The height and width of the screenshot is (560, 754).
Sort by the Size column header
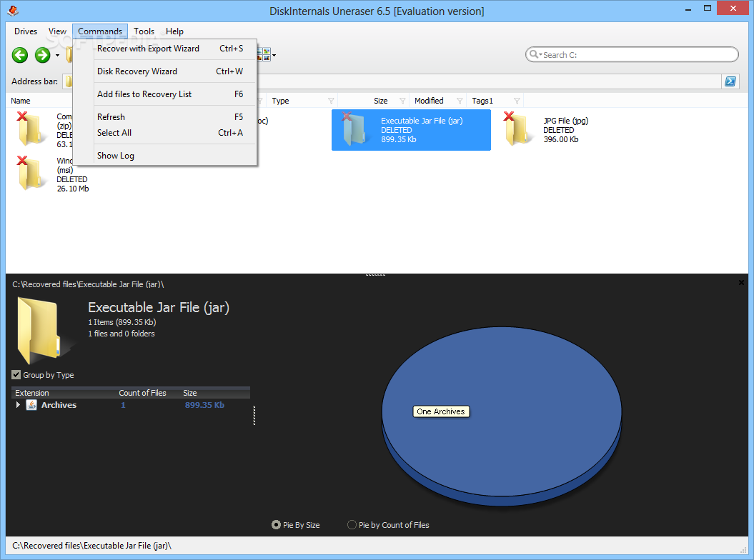[380, 101]
